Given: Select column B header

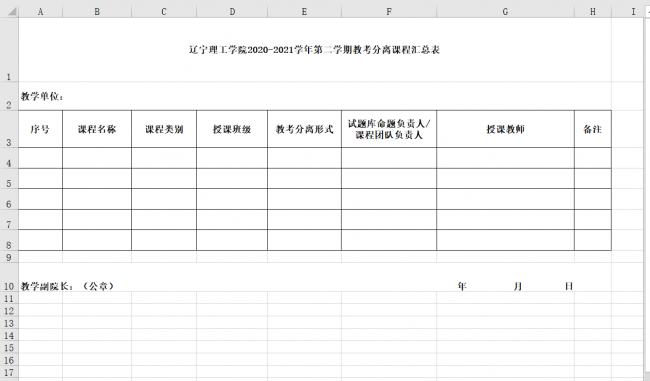Looking at the screenshot, I should point(97,12).
